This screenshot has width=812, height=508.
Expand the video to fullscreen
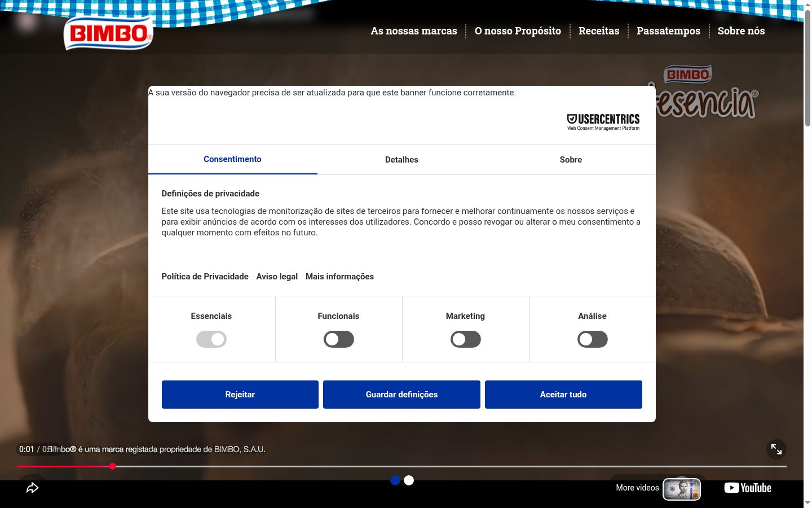[x=776, y=449]
